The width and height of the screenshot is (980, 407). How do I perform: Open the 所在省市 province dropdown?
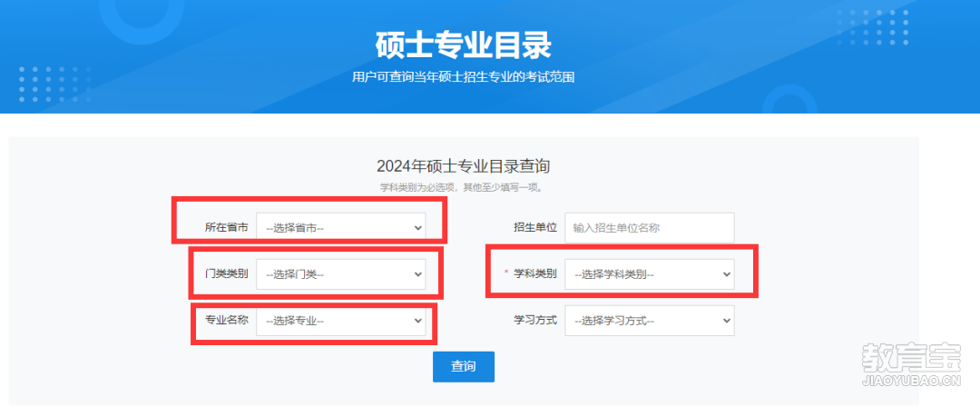coord(340,228)
